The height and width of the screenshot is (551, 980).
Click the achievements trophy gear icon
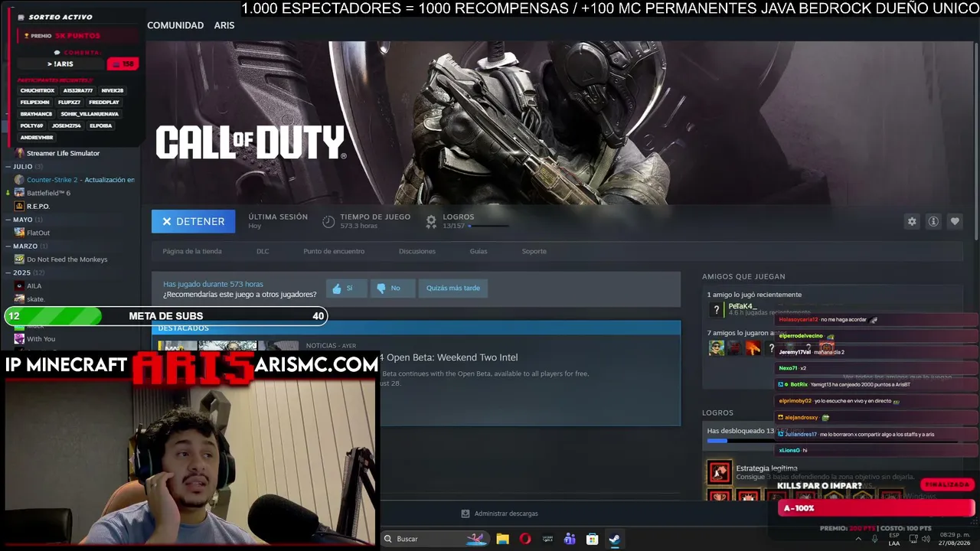431,221
